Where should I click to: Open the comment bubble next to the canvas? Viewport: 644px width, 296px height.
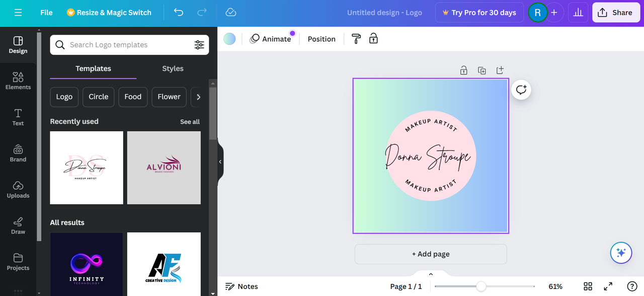coord(521,89)
